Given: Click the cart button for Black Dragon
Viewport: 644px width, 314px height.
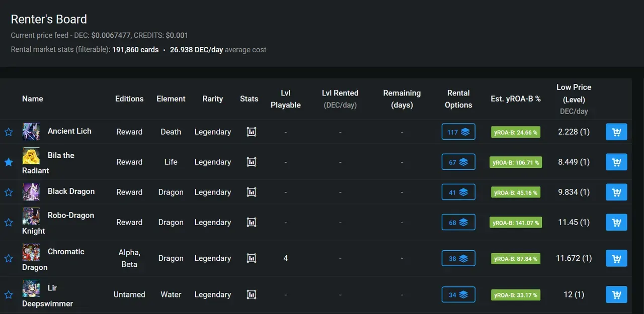Looking at the screenshot, I should pos(616,192).
